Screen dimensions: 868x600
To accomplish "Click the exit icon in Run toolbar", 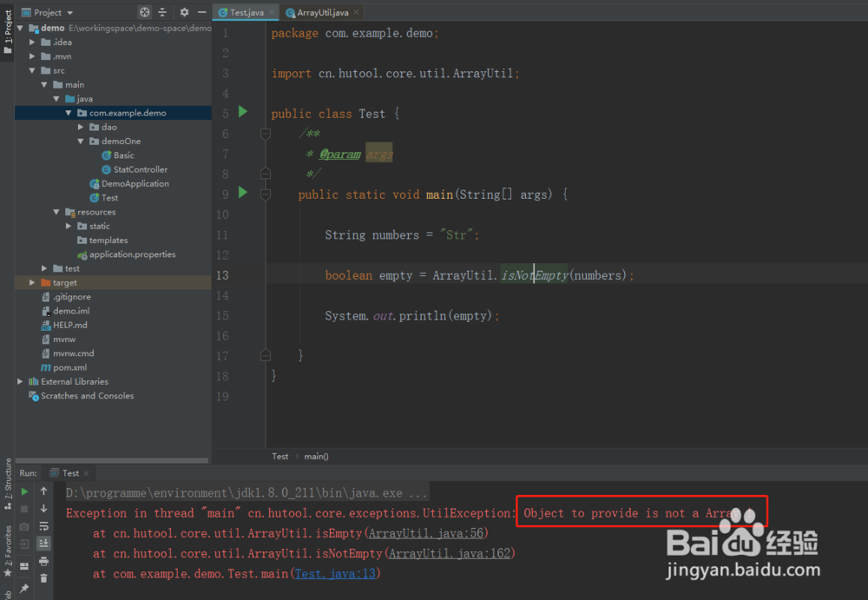I will click(x=24, y=544).
